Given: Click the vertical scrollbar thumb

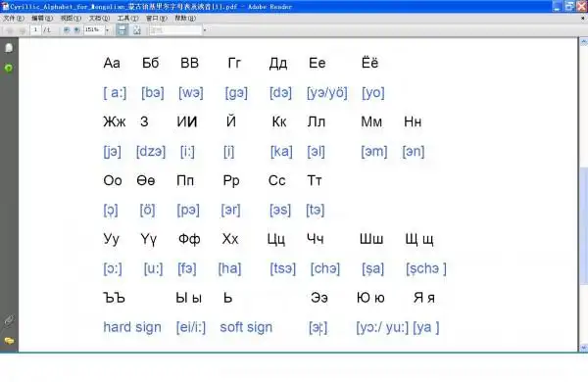Looking at the screenshot, I should (583, 225).
